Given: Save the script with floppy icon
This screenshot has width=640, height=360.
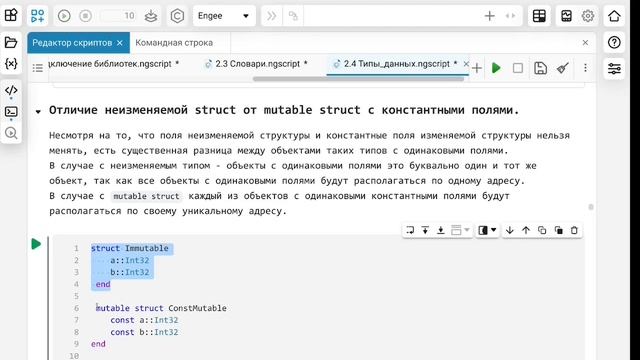Looking at the screenshot, I should coord(540,68).
